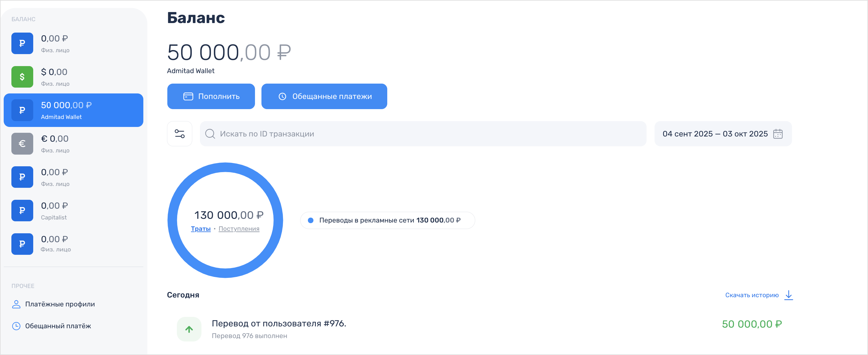Click the calendar icon in date range
868x355 pixels.
coord(778,134)
